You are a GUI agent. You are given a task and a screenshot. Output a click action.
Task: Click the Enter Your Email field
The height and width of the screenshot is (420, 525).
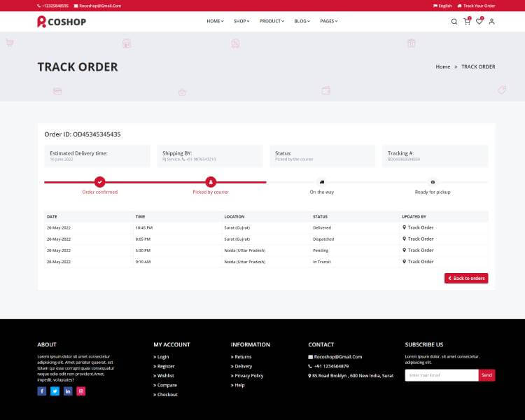coord(441,375)
